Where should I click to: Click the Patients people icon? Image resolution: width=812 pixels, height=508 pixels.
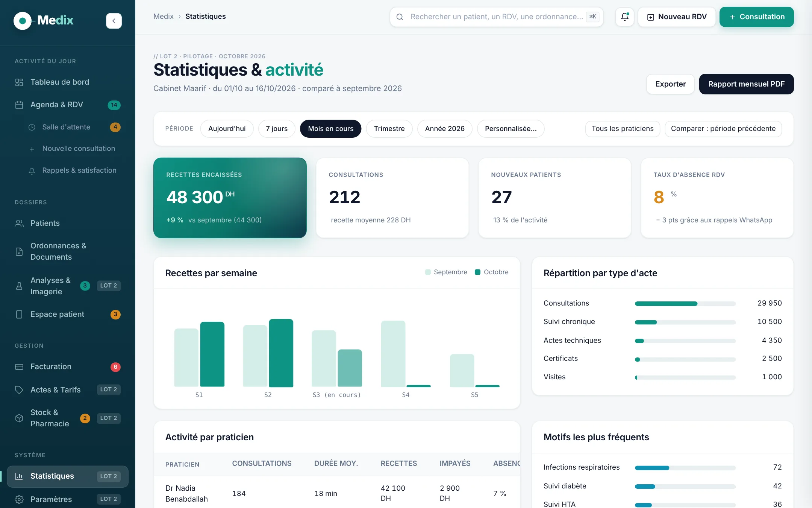(x=19, y=224)
